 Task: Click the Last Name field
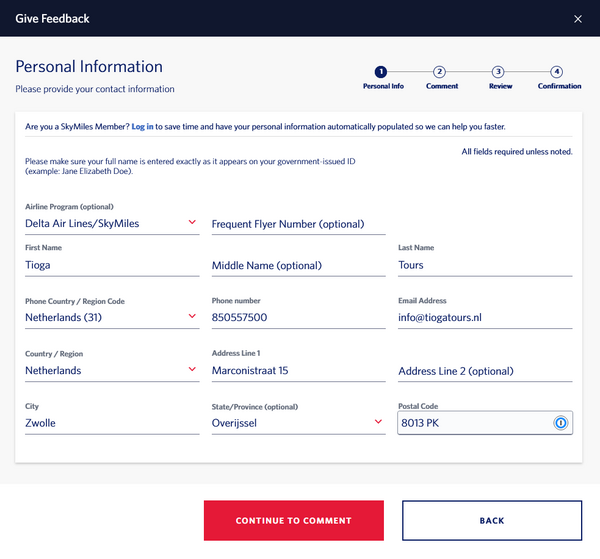coord(484,265)
